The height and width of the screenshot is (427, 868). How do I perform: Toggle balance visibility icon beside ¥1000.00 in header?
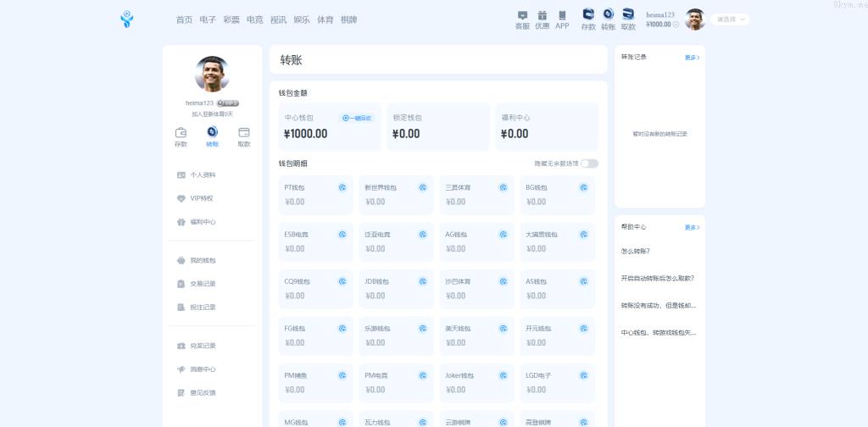[x=676, y=25]
